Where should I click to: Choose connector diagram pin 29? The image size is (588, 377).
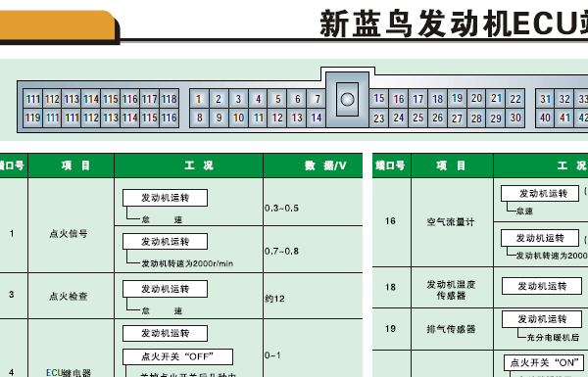pos(496,118)
